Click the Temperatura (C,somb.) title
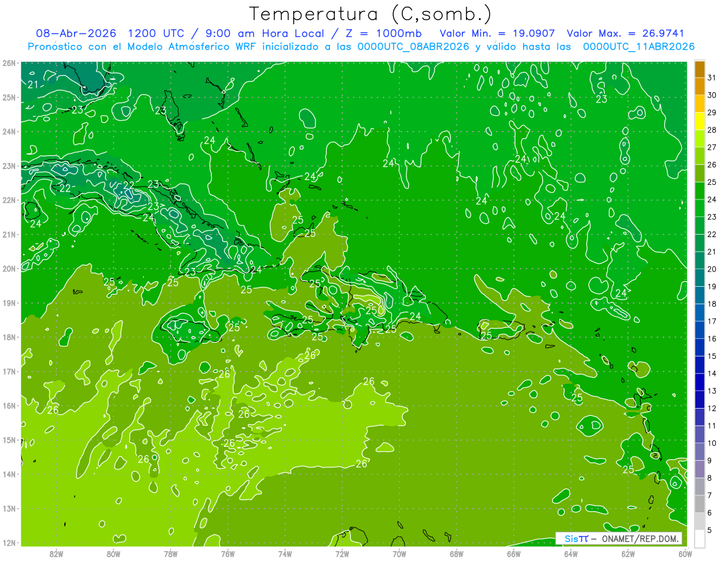The image size is (728, 562). pyautogui.click(x=371, y=14)
